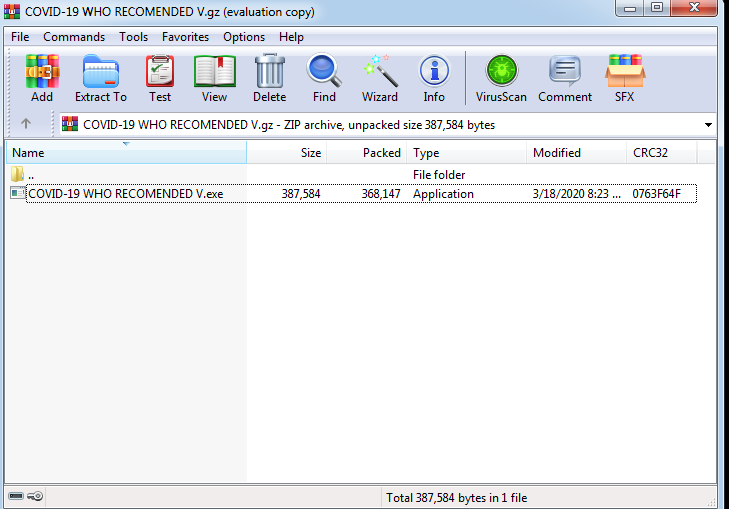Click the File folder type text
729x509 pixels.
[x=439, y=175]
